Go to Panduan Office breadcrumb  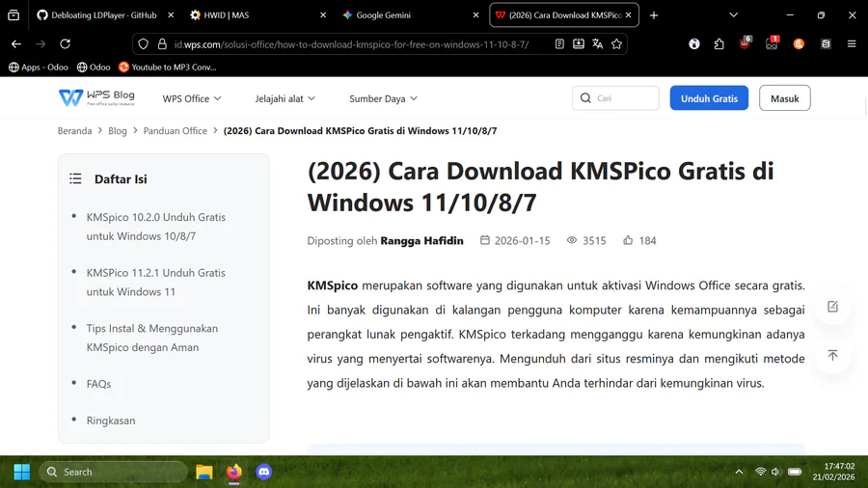175,130
